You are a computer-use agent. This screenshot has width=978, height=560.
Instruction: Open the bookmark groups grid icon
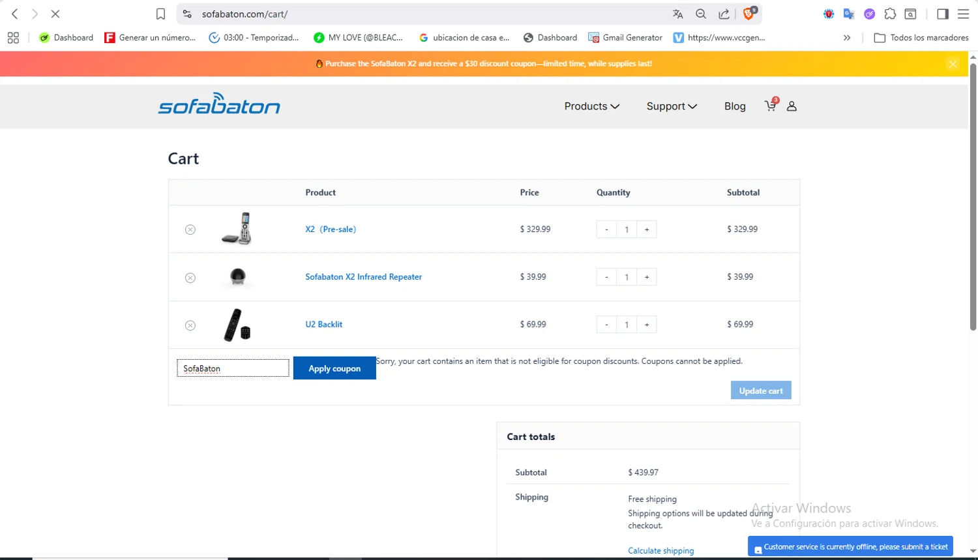pos(13,38)
